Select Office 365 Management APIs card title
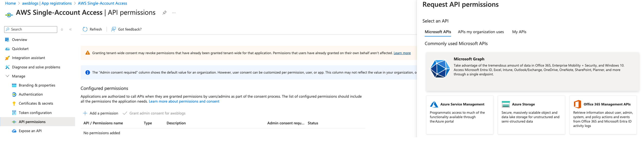Viewport: 644px width, 145px height. [607, 104]
